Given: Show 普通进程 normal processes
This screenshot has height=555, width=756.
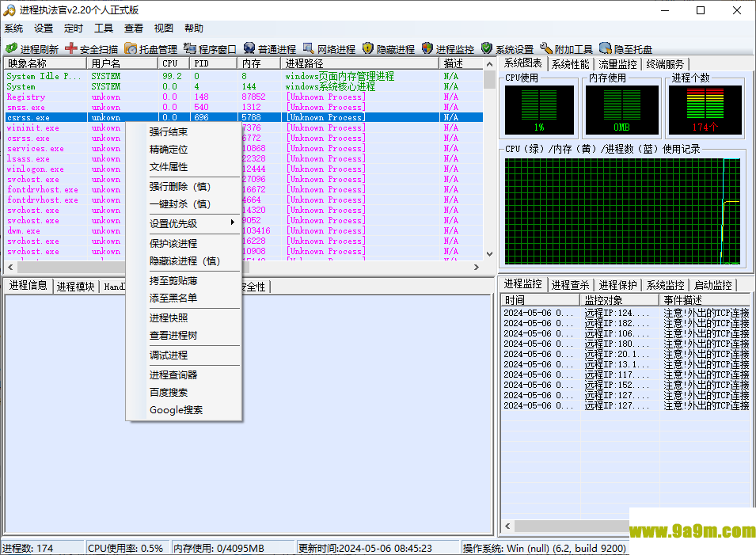Looking at the screenshot, I should point(269,49).
